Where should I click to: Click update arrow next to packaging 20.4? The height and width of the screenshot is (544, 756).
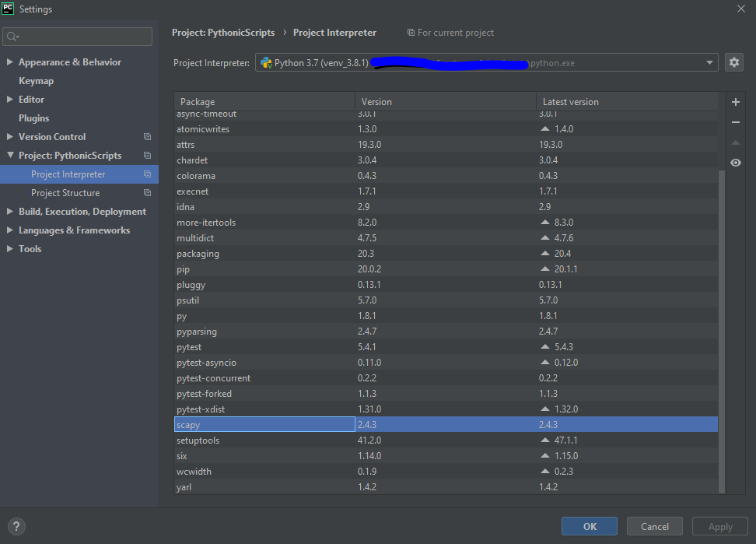(544, 253)
